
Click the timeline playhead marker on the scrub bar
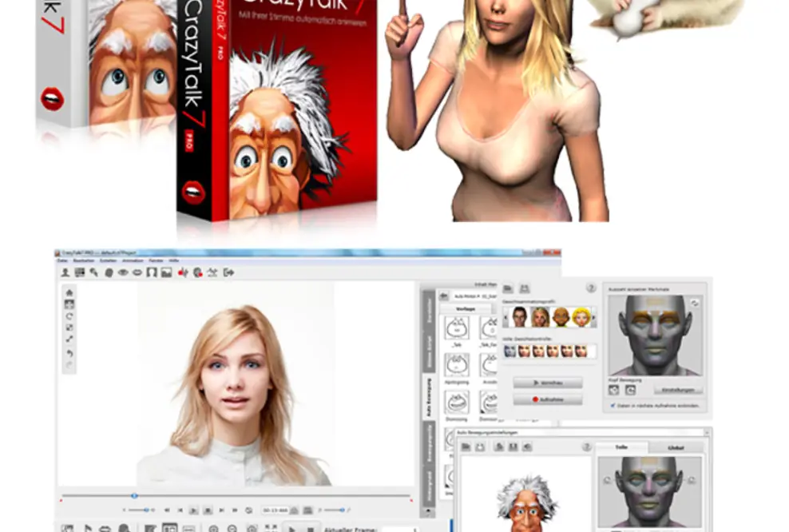click(134, 496)
